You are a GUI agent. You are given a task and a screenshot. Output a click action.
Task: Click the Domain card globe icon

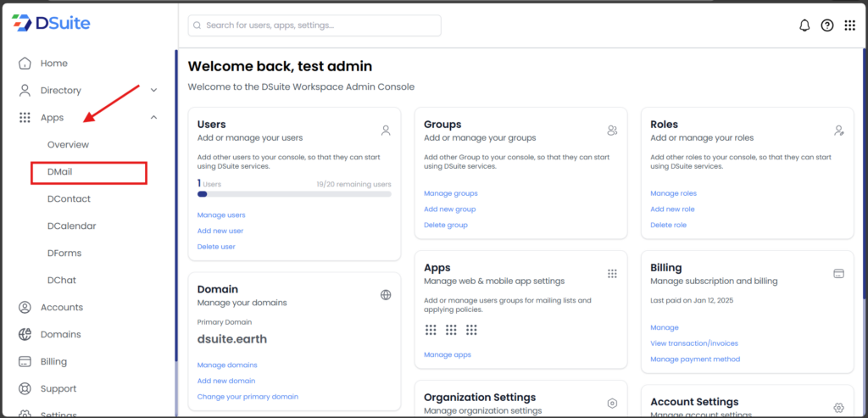point(386,295)
